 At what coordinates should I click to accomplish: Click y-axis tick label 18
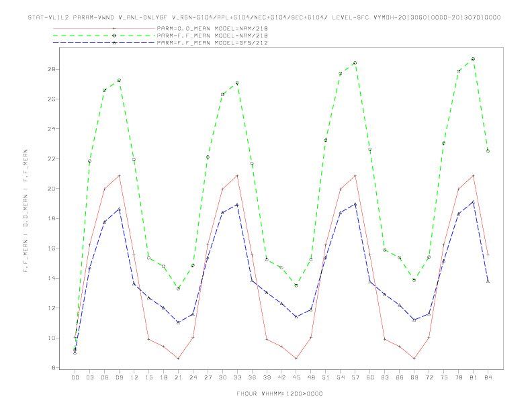click(52, 218)
